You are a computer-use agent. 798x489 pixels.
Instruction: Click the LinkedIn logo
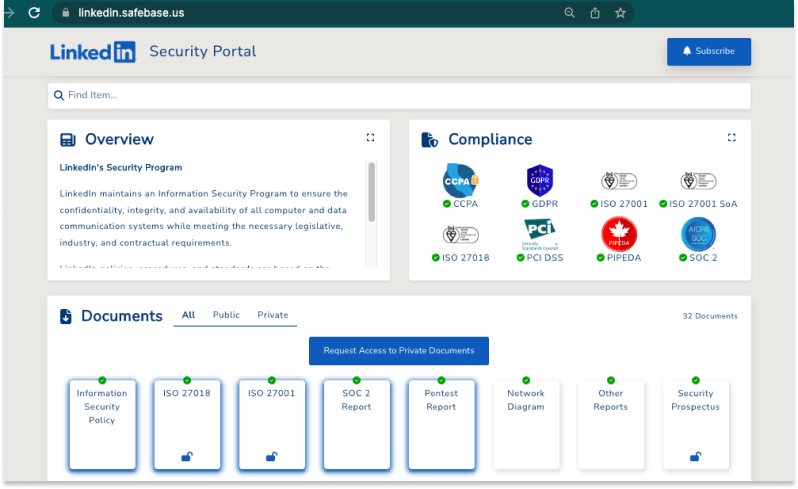click(93, 51)
